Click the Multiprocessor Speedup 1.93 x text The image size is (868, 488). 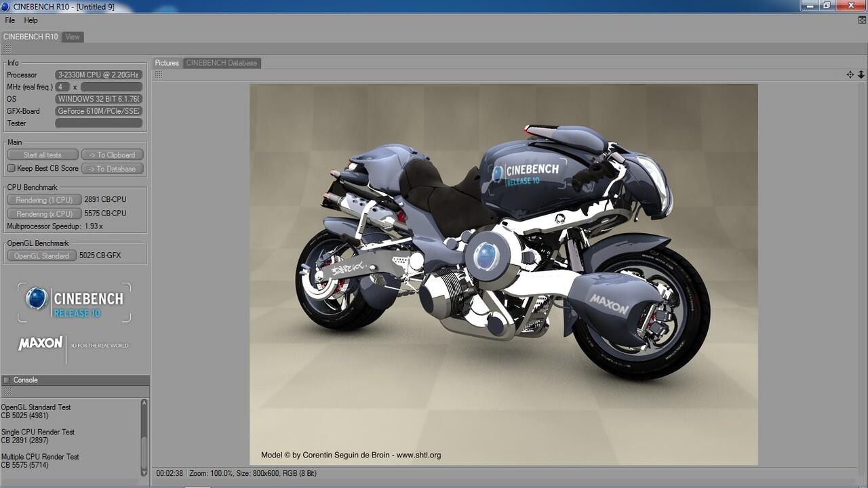[55, 226]
